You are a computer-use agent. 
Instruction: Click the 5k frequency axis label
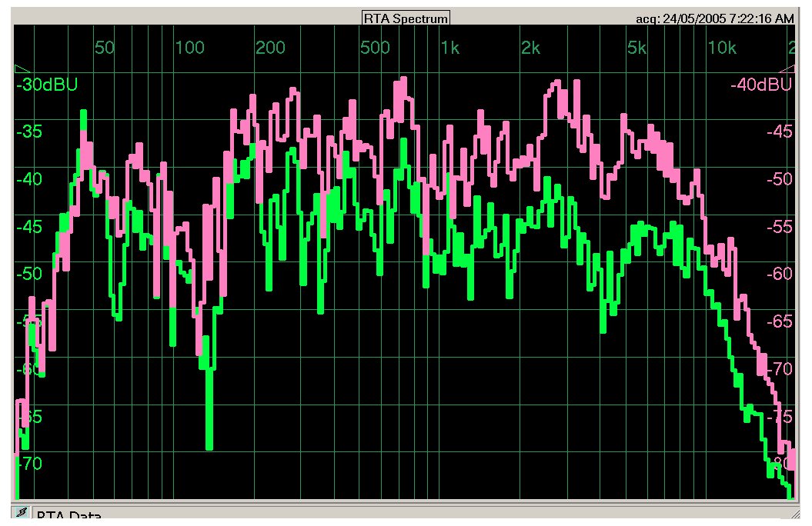point(636,48)
